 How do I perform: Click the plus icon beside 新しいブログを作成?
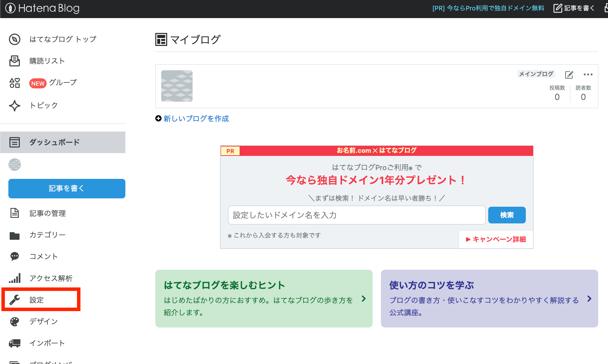[x=158, y=119]
